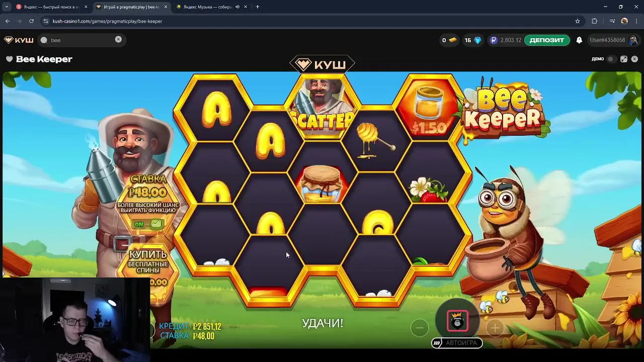Close the Яндекс search browser tab

click(x=86, y=7)
